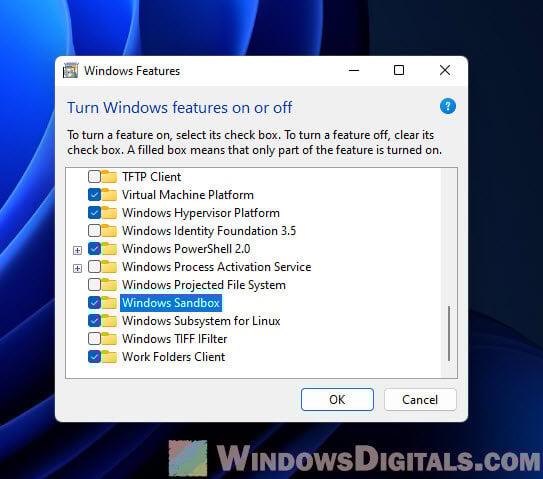The height and width of the screenshot is (479, 543).
Task: Select Windows Identity Foundation 3.5 label
Action: click(209, 231)
